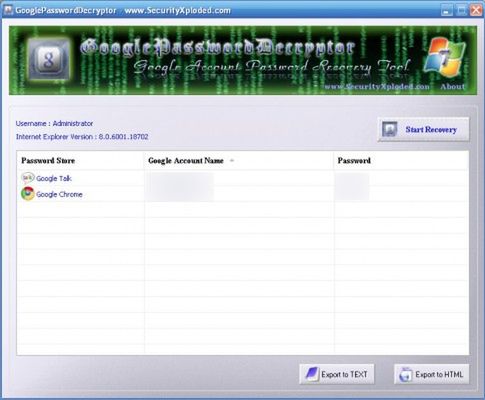Close the GooglePasswordDecryptor window
485x400 pixels.
[476, 10]
